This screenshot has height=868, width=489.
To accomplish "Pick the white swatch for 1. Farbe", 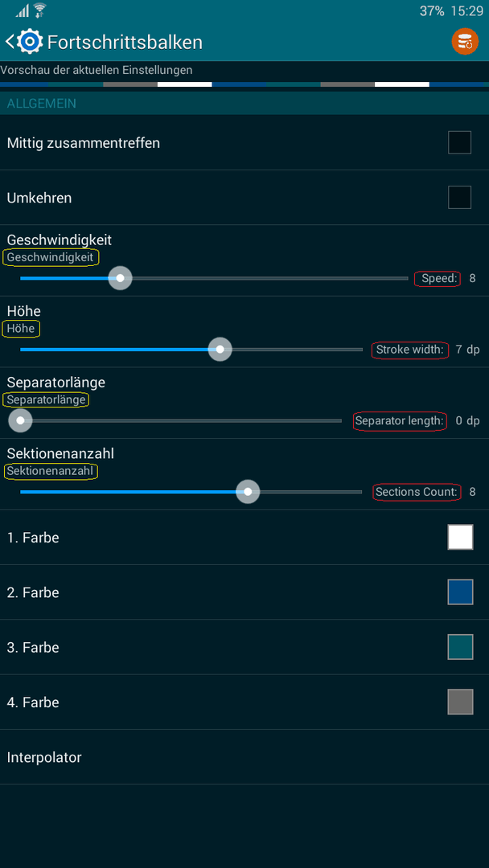I will [x=460, y=537].
